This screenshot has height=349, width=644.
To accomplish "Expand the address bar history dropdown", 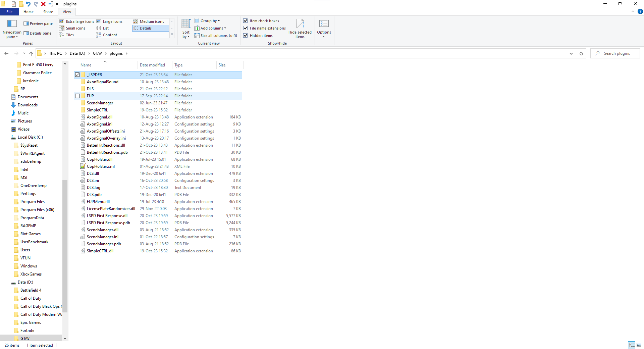I will [x=571, y=53].
